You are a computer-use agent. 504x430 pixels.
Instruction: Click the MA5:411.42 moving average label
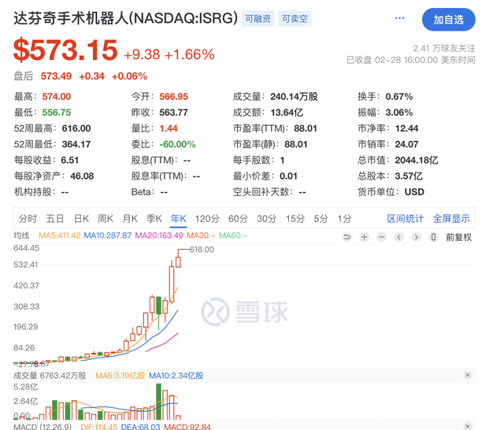click(60, 235)
